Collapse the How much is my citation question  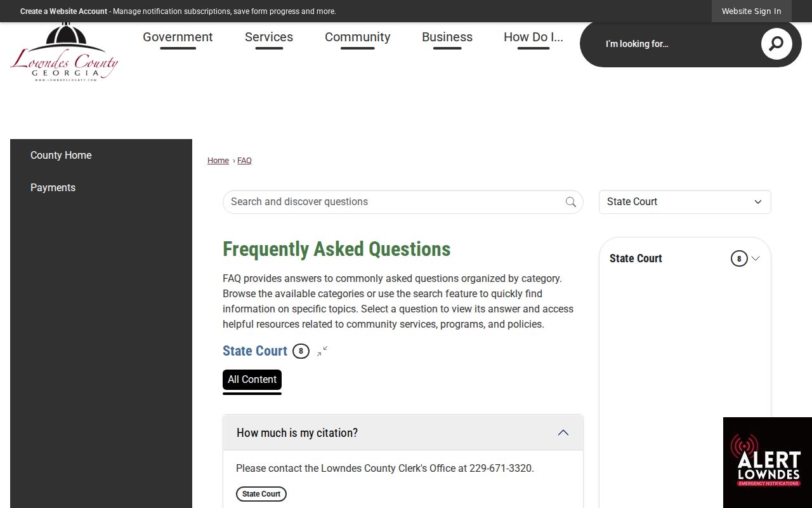point(403,433)
